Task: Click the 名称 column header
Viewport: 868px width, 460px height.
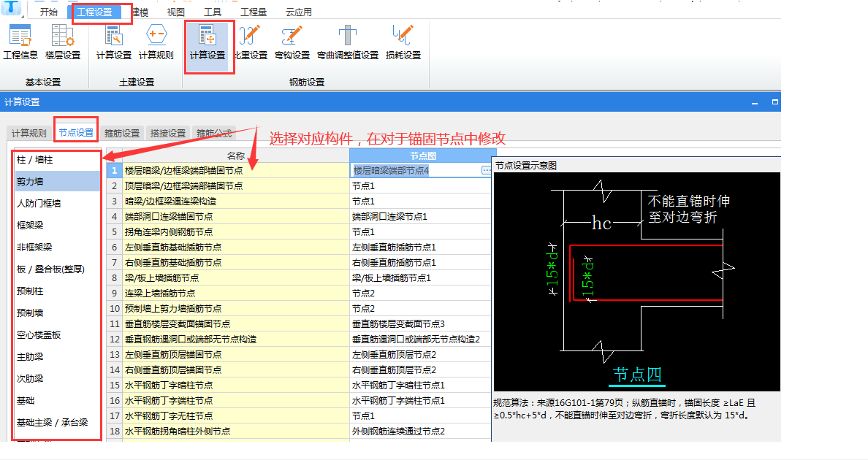Action: (236, 156)
